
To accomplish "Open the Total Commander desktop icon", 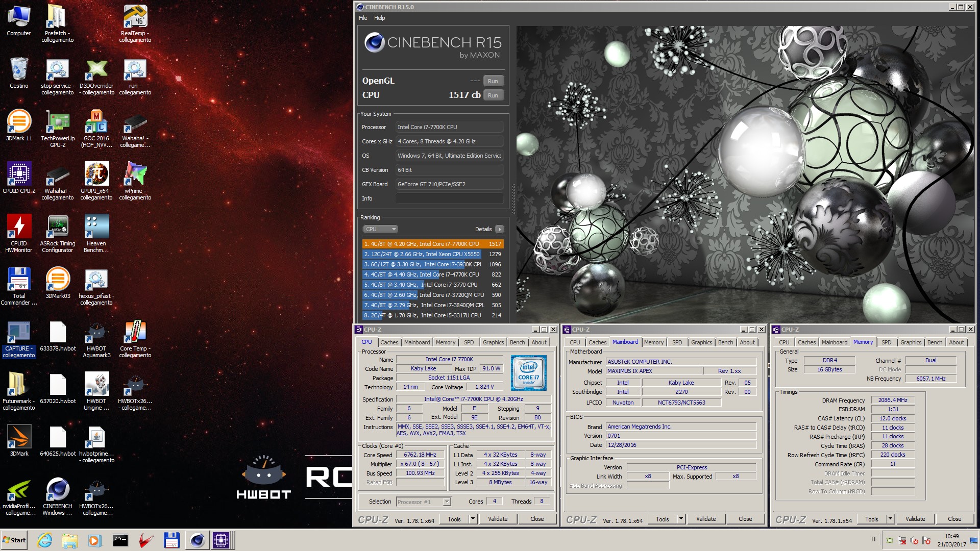I will pos(19,287).
